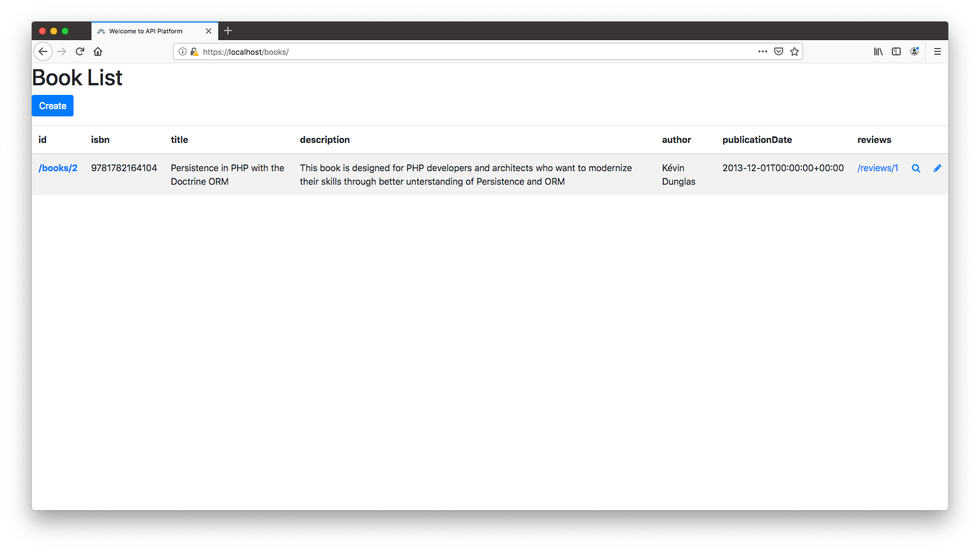Reload the current page

point(80,51)
